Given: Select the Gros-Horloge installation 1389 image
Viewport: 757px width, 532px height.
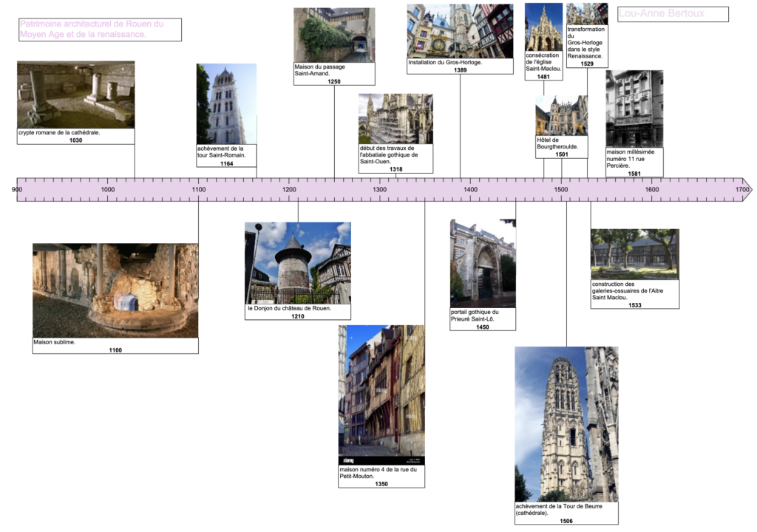Looking at the screenshot, I should click(x=460, y=31).
